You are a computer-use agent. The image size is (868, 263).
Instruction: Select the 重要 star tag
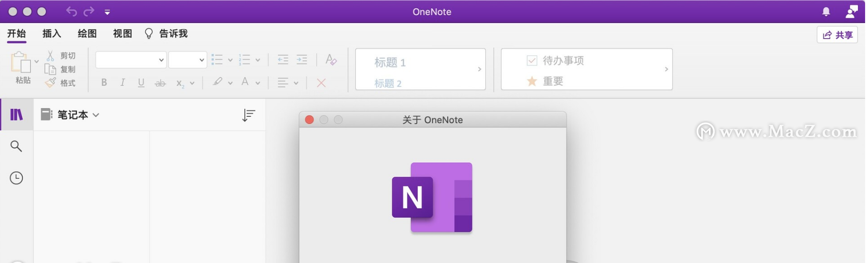[x=545, y=81]
